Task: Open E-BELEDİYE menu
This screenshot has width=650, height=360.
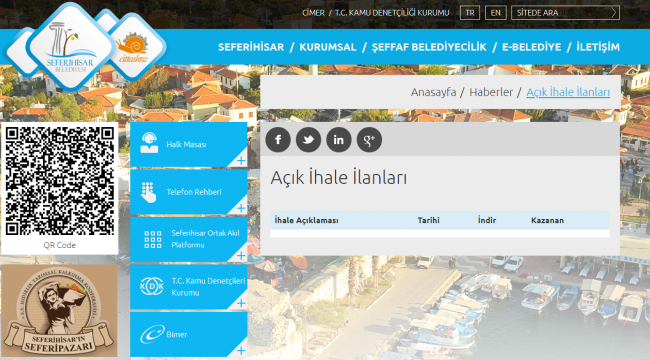Action: [x=531, y=47]
